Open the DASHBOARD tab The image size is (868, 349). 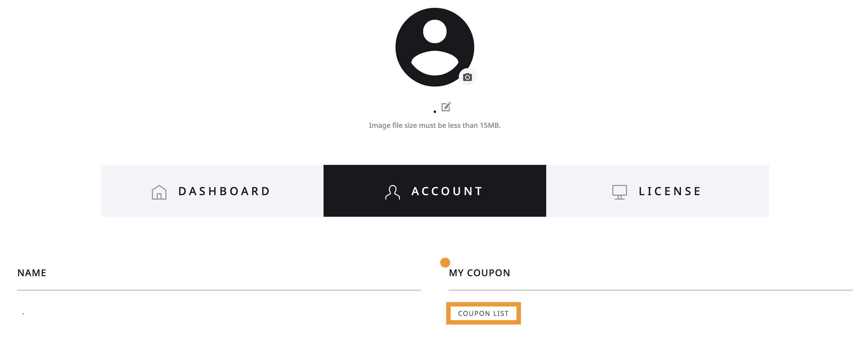[x=212, y=191]
